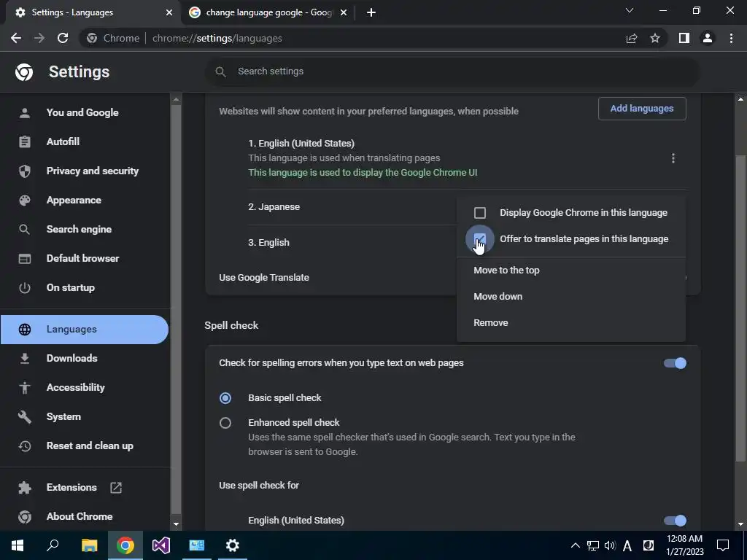Bookmark this page with the star icon

[x=655, y=38]
